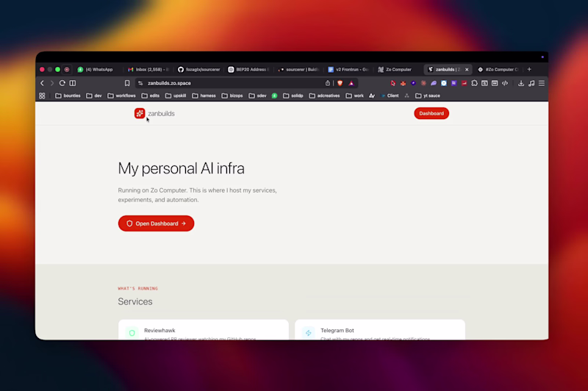
Task: Open the upskill bookmark folder
Action: point(176,96)
